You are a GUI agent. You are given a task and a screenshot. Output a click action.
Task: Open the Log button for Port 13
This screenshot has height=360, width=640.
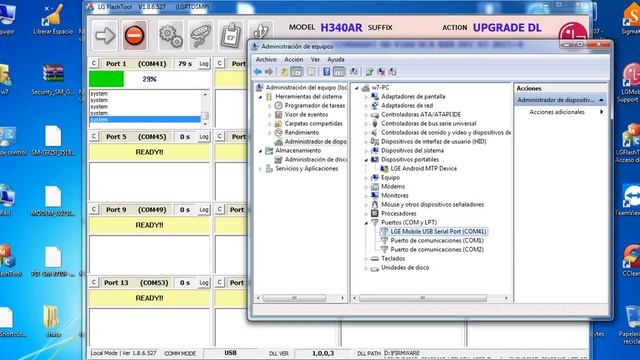click(204, 282)
